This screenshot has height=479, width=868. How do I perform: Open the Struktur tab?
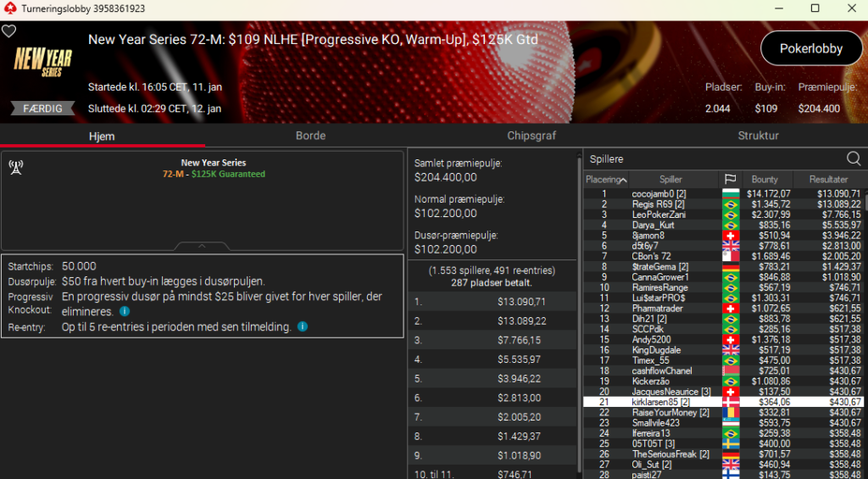pyautogui.click(x=758, y=136)
